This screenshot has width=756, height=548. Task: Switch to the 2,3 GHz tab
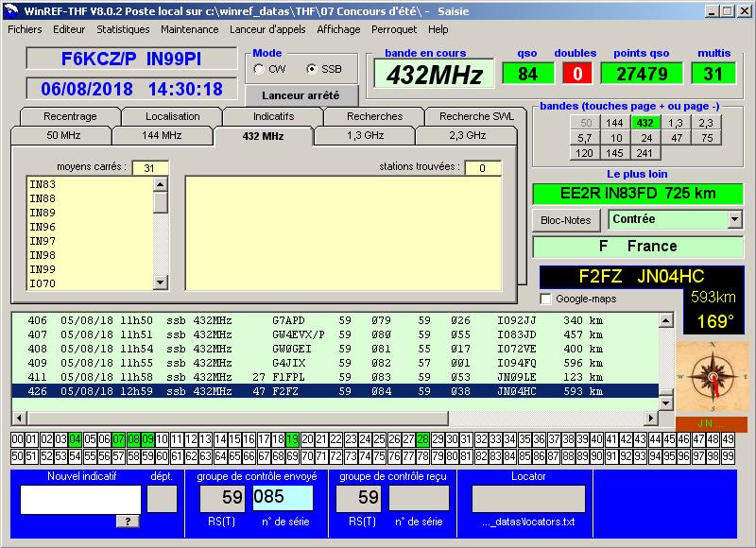[x=467, y=135]
